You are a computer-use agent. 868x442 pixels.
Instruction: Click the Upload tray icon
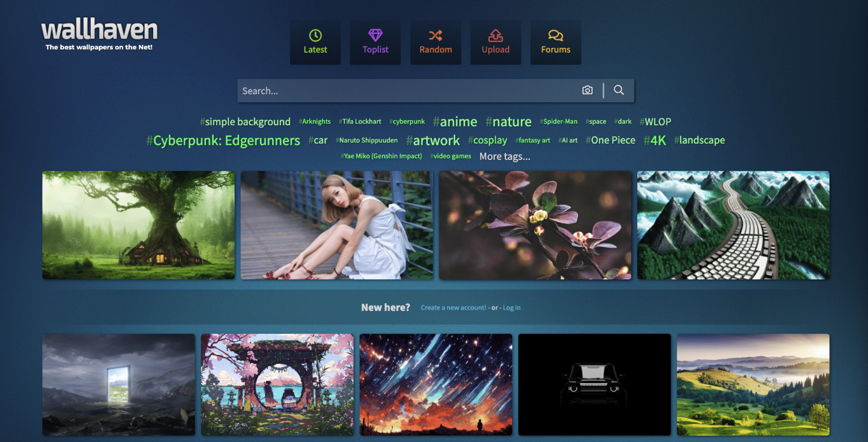point(496,35)
